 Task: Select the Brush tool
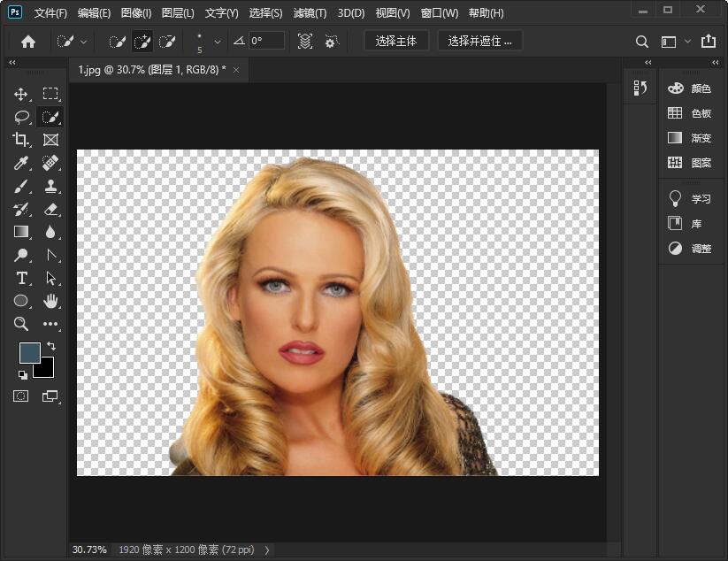(20, 186)
